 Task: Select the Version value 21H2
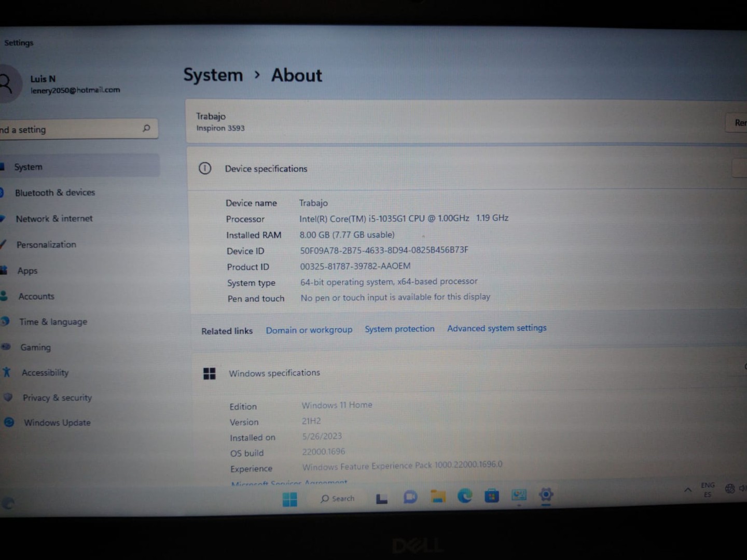pos(311,421)
